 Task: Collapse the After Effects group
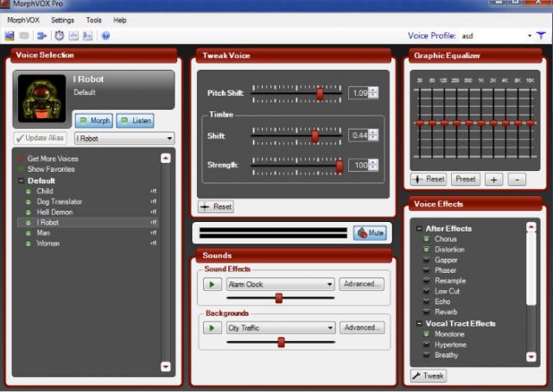419,229
